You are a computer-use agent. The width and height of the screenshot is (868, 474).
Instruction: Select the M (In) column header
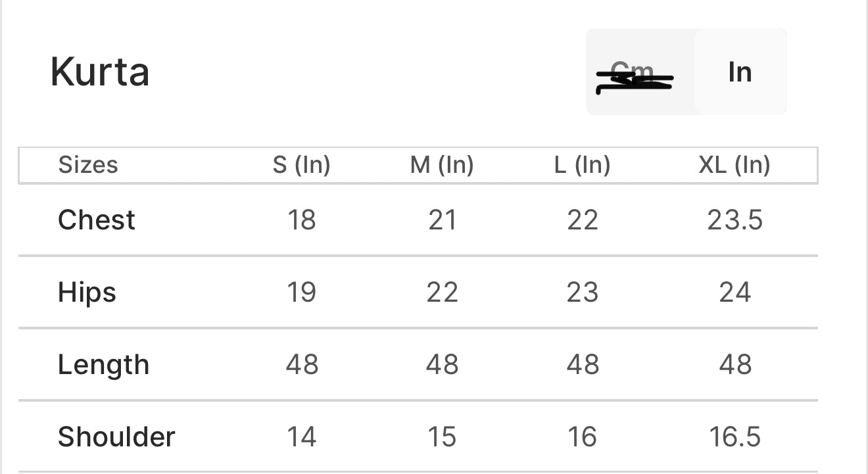(x=441, y=165)
